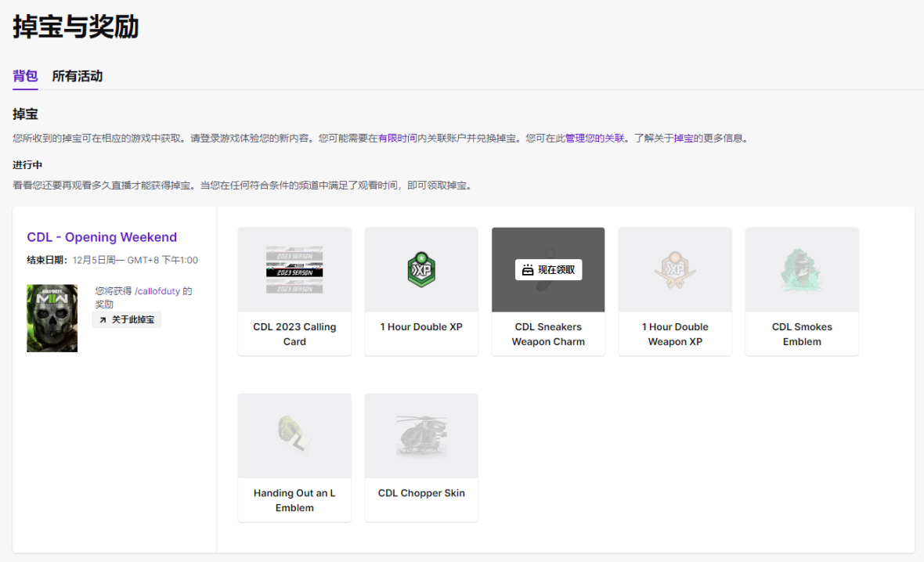The height and width of the screenshot is (562, 924).
Task: Click the Handing Out an L Emblem icon
Action: pyautogui.click(x=294, y=434)
